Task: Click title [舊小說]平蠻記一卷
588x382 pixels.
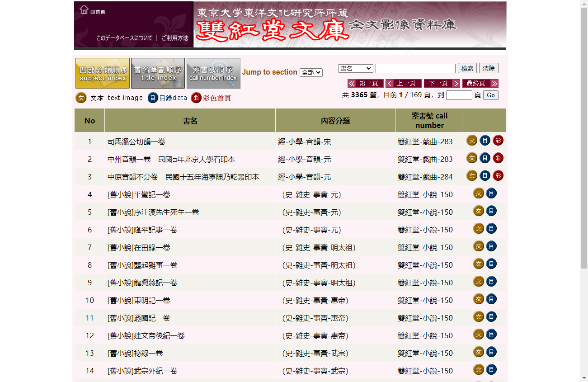Action: pyautogui.click(x=139, y=194)
